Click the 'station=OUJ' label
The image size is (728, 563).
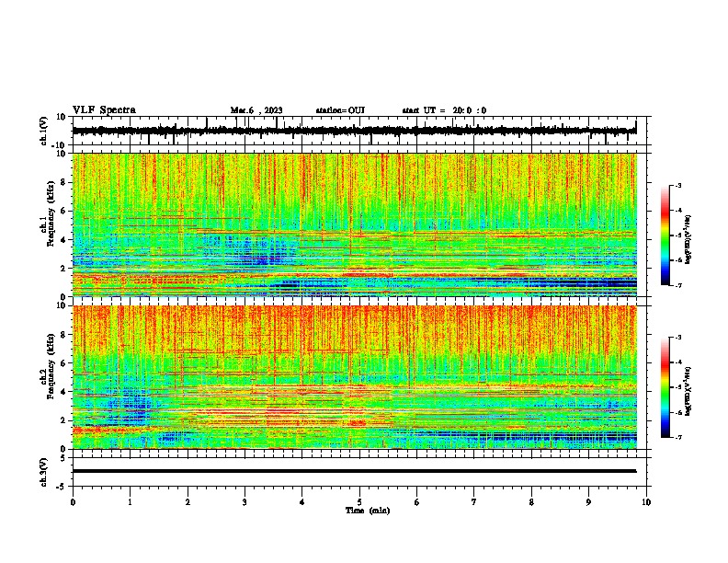(340, 110)
